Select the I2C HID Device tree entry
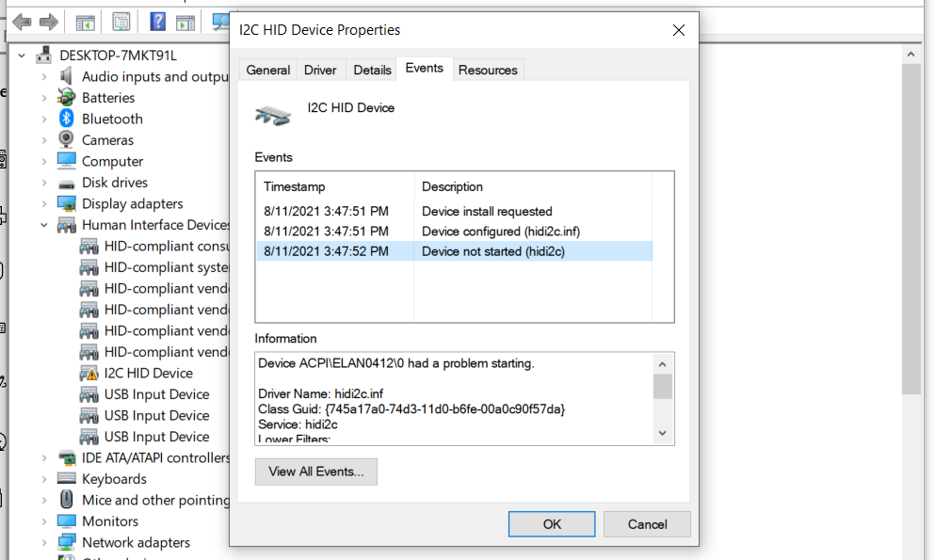This screenshot has height=560, width=935. pyautogui.click(x=149, y=374)
